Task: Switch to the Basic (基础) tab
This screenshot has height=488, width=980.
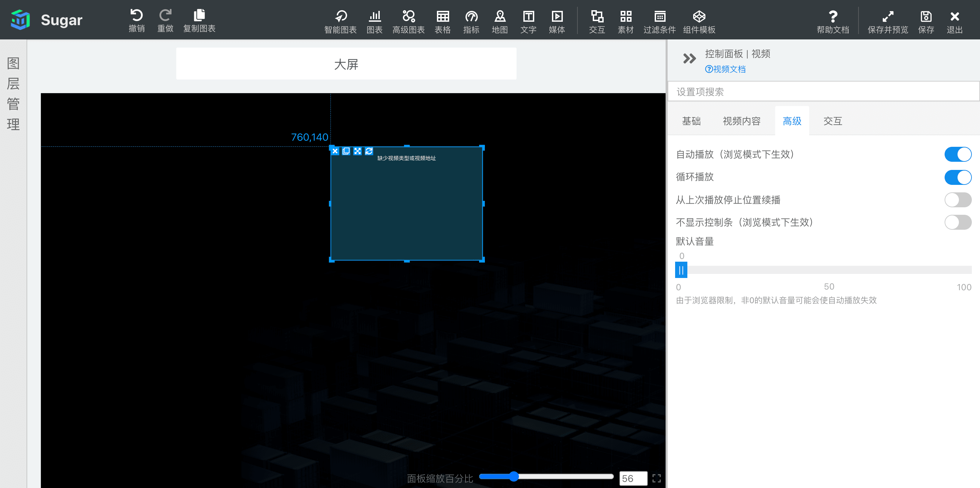Action: click(691, 121)
